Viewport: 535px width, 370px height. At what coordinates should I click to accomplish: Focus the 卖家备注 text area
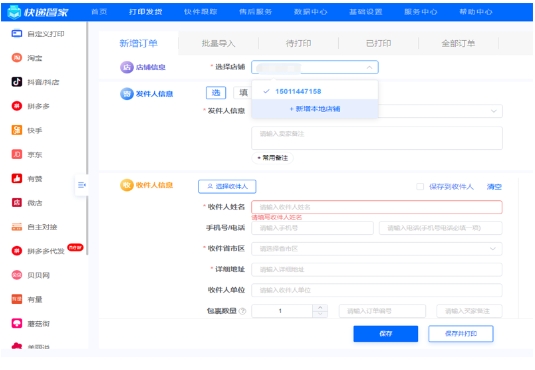coord(377,138)
